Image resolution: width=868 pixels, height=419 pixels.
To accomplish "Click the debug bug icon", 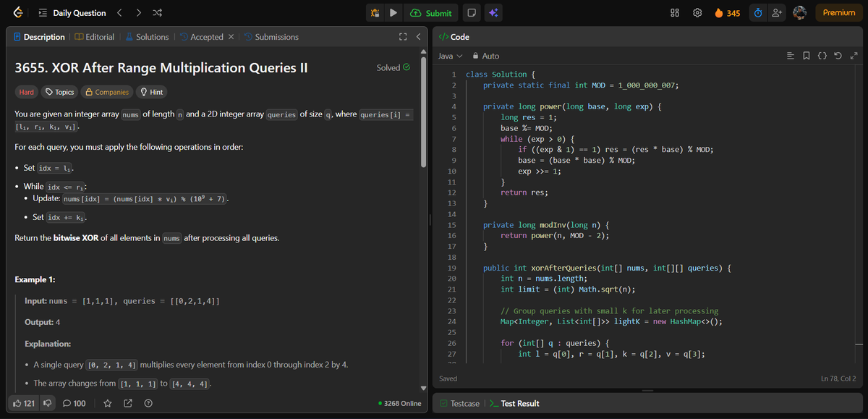I will point(375,13).
